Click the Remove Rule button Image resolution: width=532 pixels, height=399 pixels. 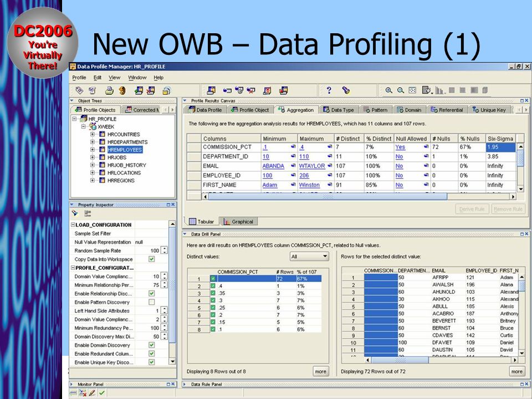pyautogui.click(x=508, y=209)
